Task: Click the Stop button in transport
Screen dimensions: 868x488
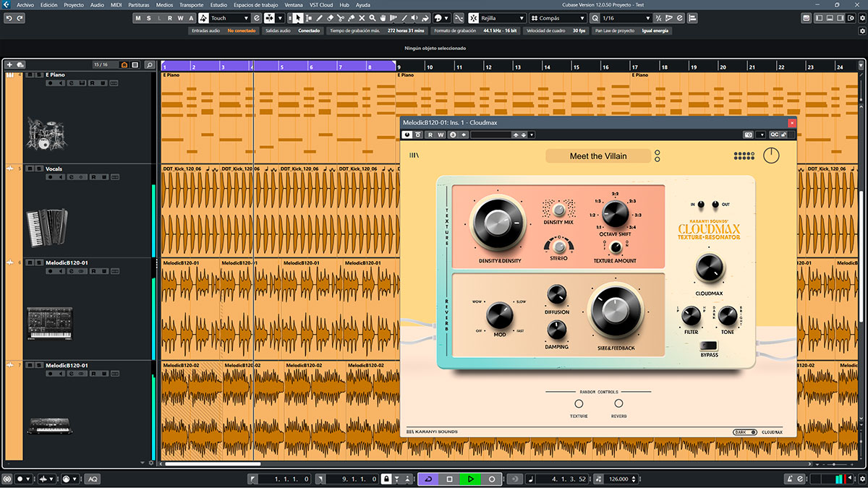Action: [x=449, y=479]
